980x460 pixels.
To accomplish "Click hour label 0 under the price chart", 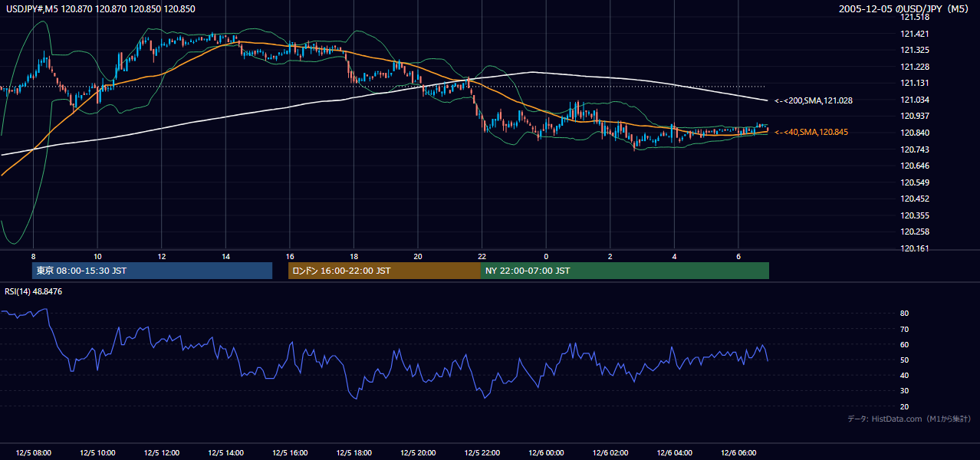I will (x=546, y=255).
